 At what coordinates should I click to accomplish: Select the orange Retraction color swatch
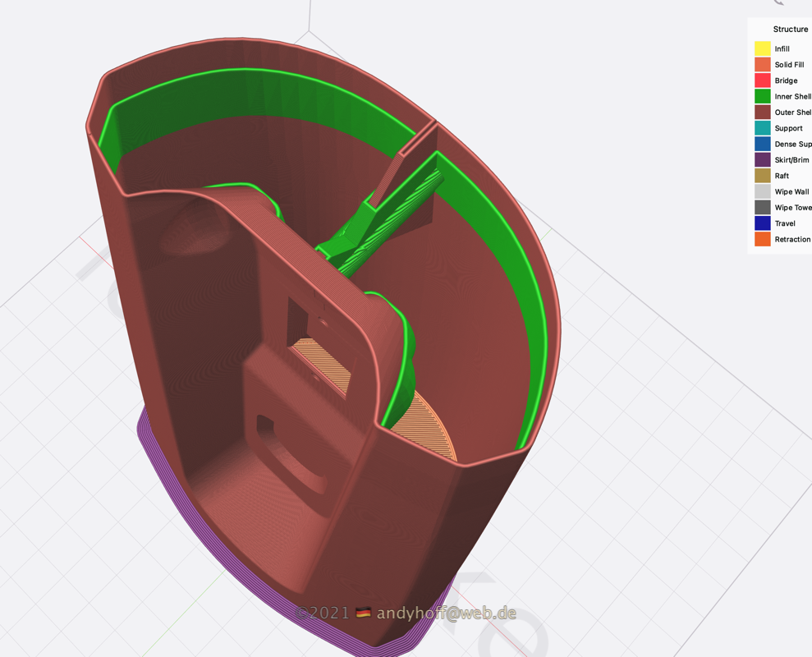[763, 240]
